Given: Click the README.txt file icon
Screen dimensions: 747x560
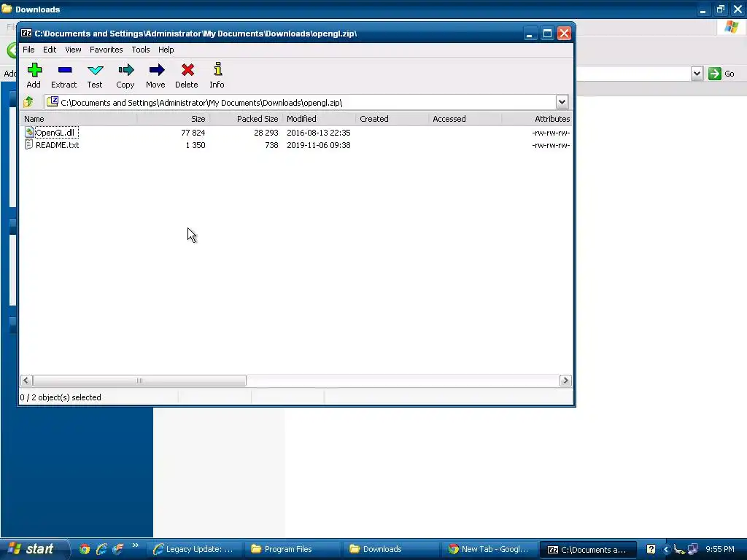Looking at the screenshot, I should coord(29,144).
